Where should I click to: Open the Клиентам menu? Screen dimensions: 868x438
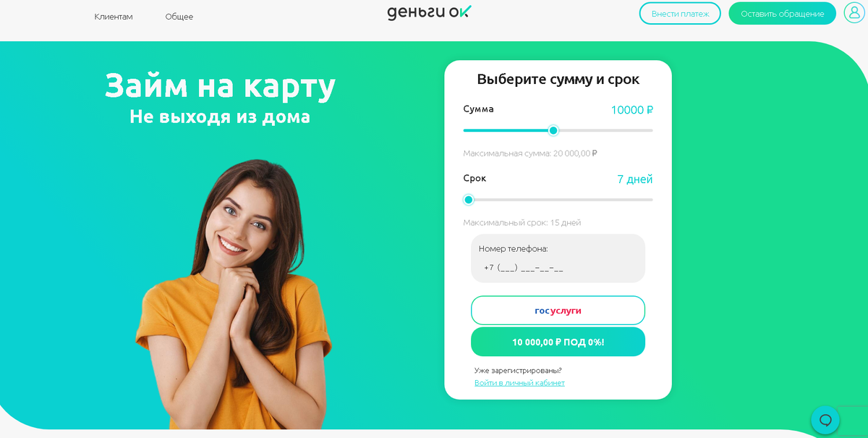click(114, 17)
